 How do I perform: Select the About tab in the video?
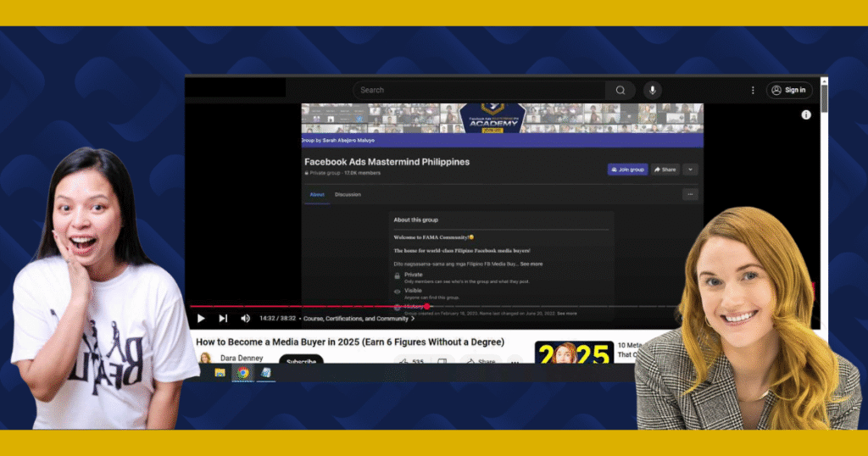pos(317,195)
